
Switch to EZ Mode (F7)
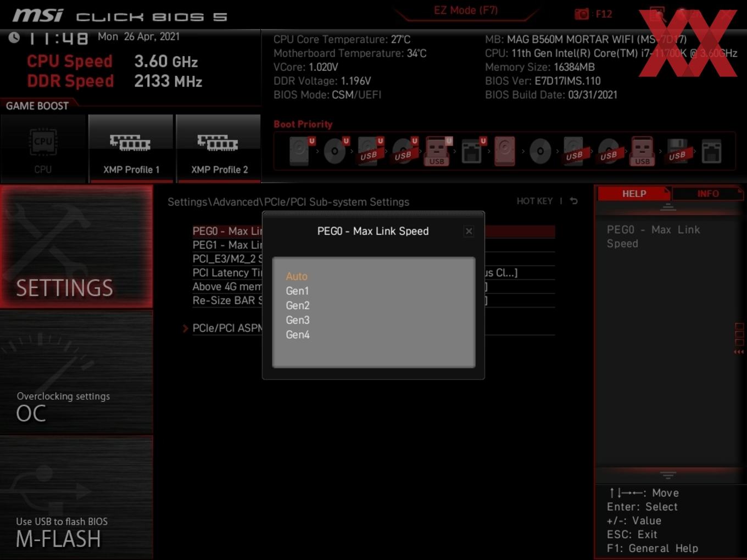pos(466,10)
